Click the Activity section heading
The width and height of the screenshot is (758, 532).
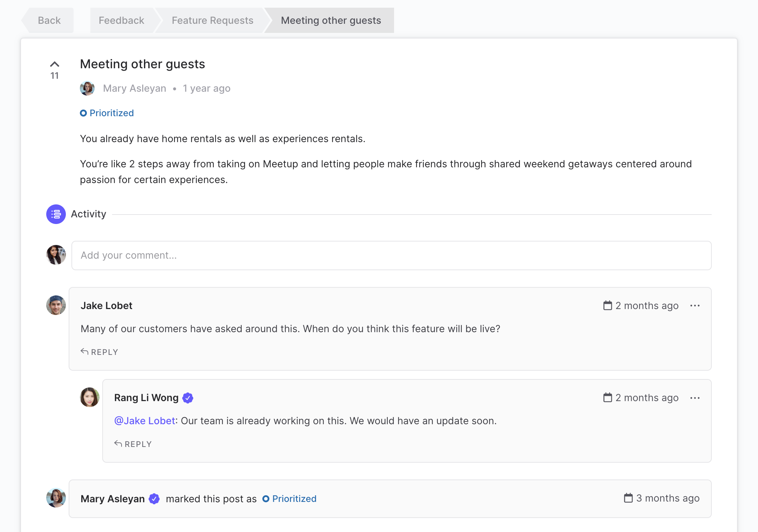pos(89,214)
